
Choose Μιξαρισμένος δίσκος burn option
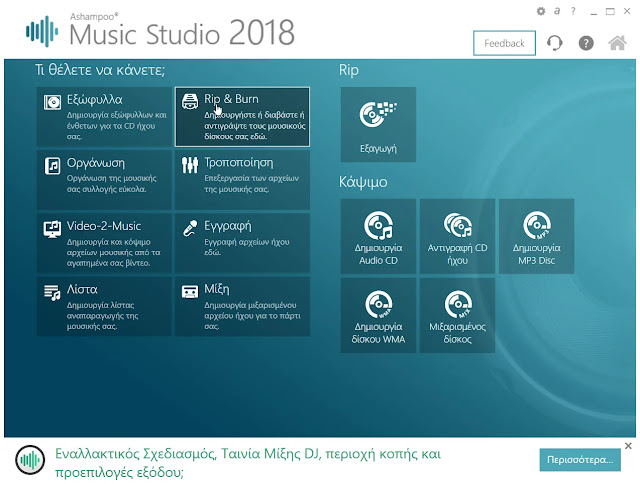click(x=458, y=315)
